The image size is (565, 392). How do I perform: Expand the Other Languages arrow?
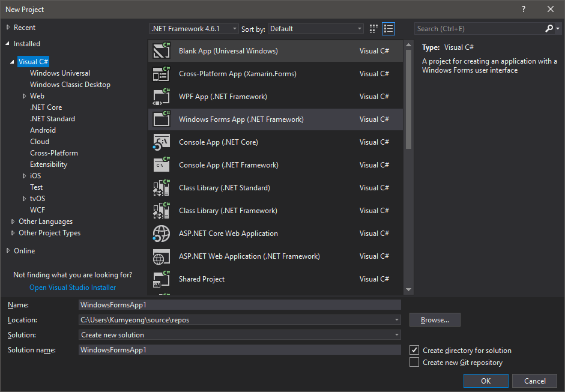(13, 222)
